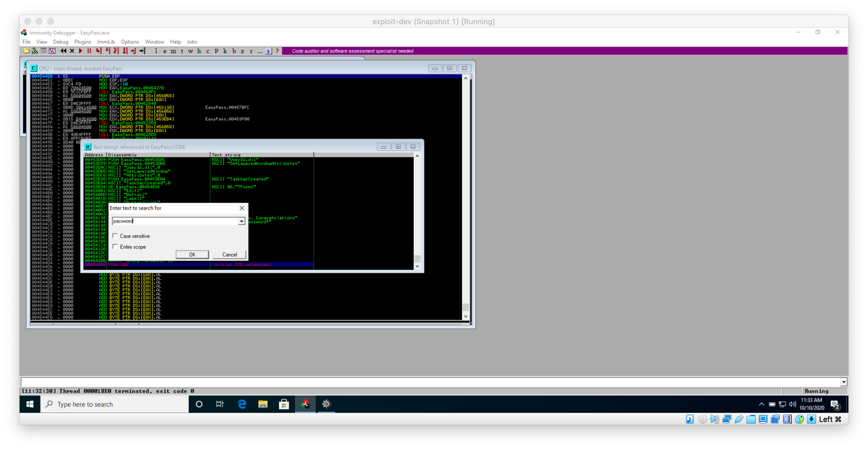Select the 'SetLayeredWindowAttributes' string row
Viewport: 868px width, 449px height.
point(199,163)
